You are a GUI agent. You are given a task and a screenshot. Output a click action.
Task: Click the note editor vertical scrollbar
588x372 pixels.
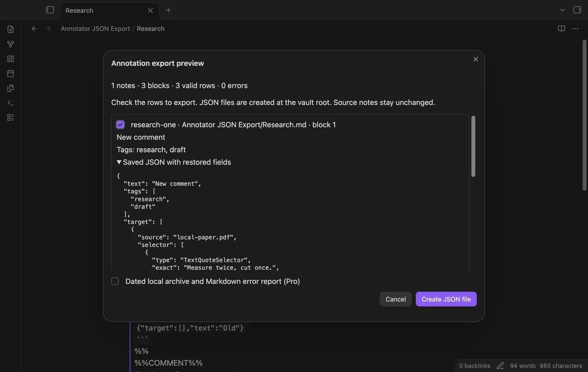tap(584, 115)
